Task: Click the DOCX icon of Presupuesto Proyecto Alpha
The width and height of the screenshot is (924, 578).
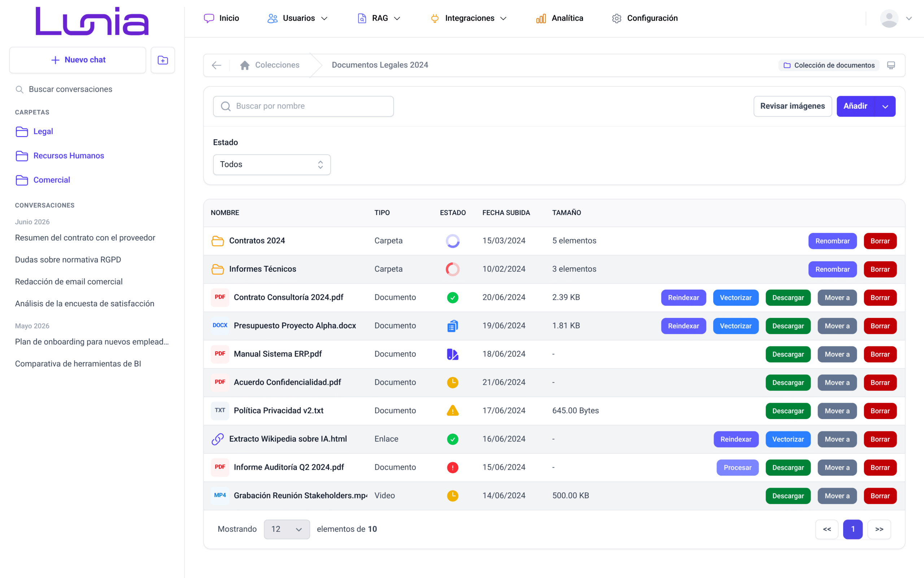Action: click(220, 326)
